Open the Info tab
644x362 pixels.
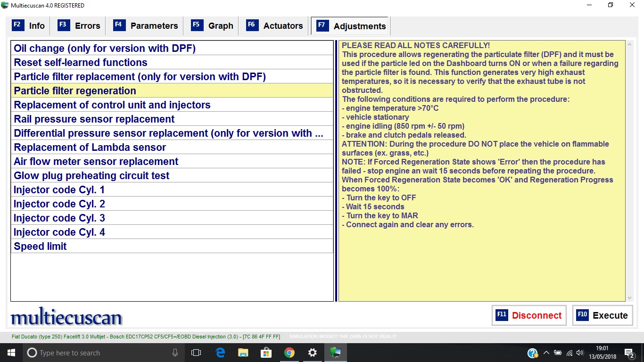point(28,26)
